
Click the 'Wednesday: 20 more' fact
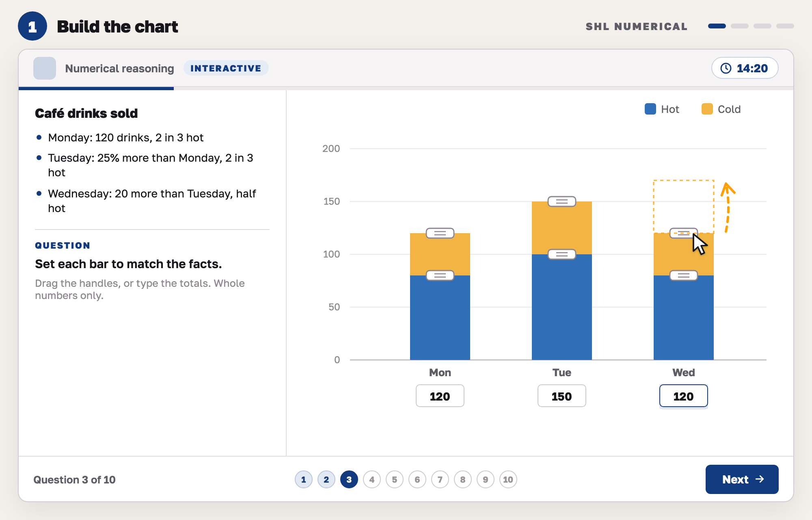152,201
